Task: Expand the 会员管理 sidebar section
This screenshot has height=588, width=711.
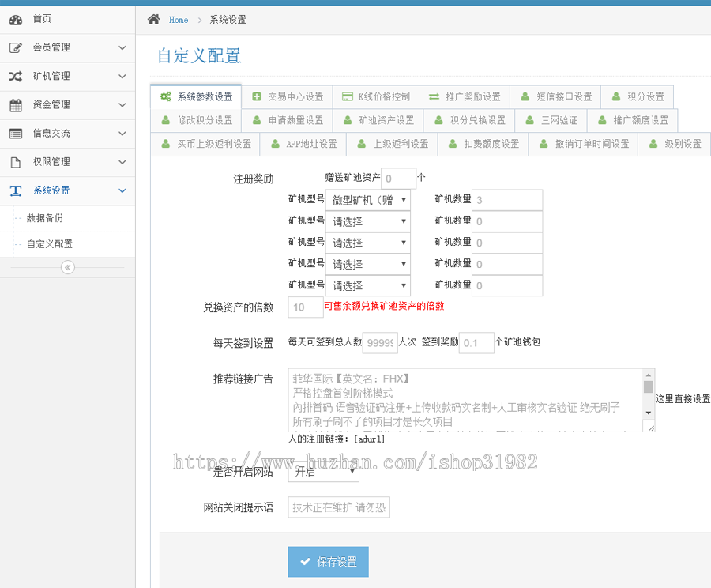Action: [x=67, y=47]
